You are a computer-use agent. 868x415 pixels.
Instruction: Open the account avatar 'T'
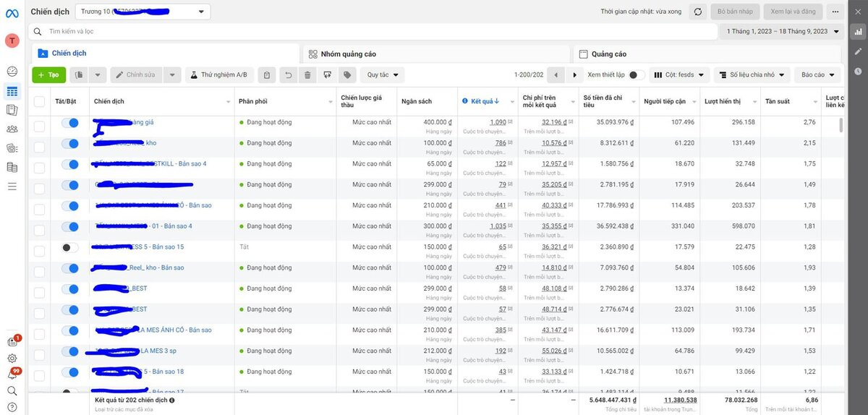coord(12,40)
